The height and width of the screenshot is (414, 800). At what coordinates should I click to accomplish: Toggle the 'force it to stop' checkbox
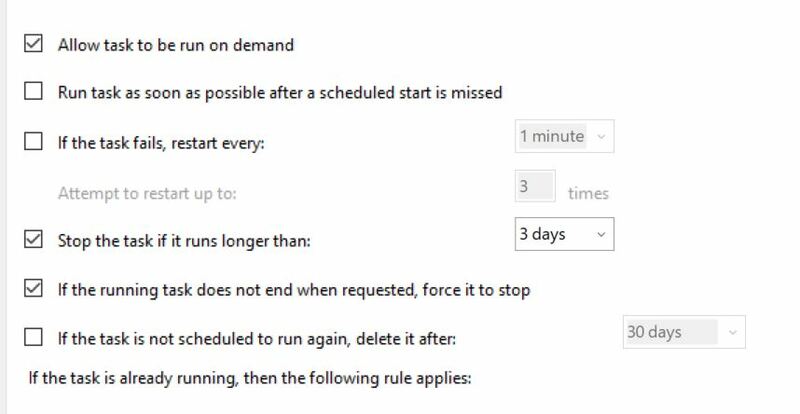click(33, 288)
